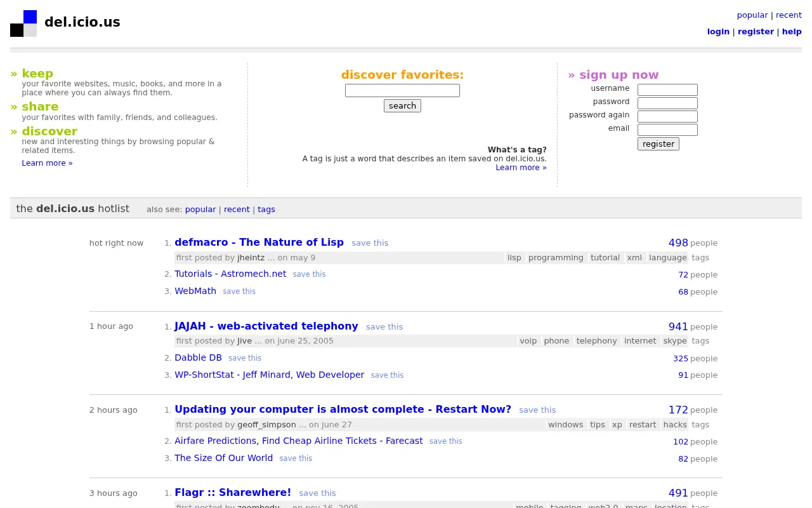
Task: Focus the username input field
Action: 667,90
